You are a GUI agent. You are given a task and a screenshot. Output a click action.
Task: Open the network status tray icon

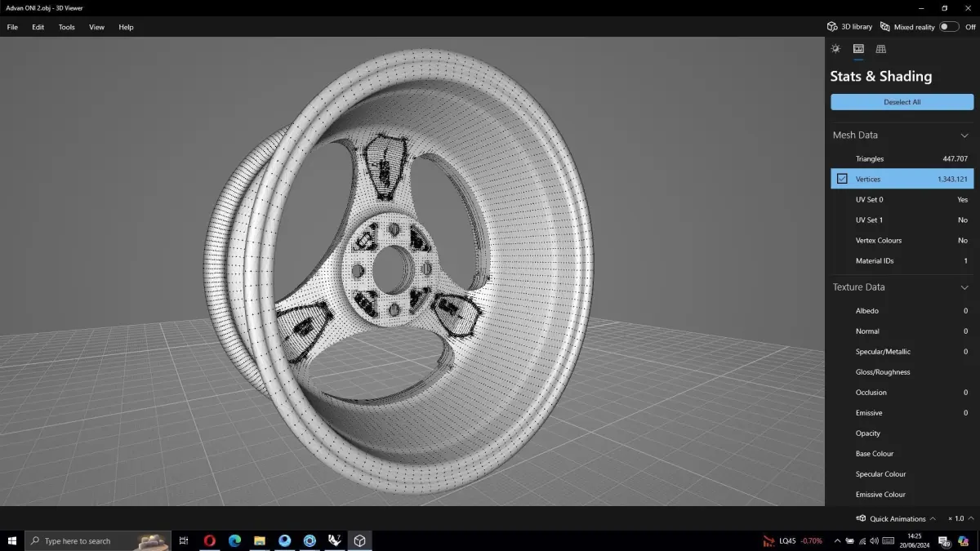point(862,540)
